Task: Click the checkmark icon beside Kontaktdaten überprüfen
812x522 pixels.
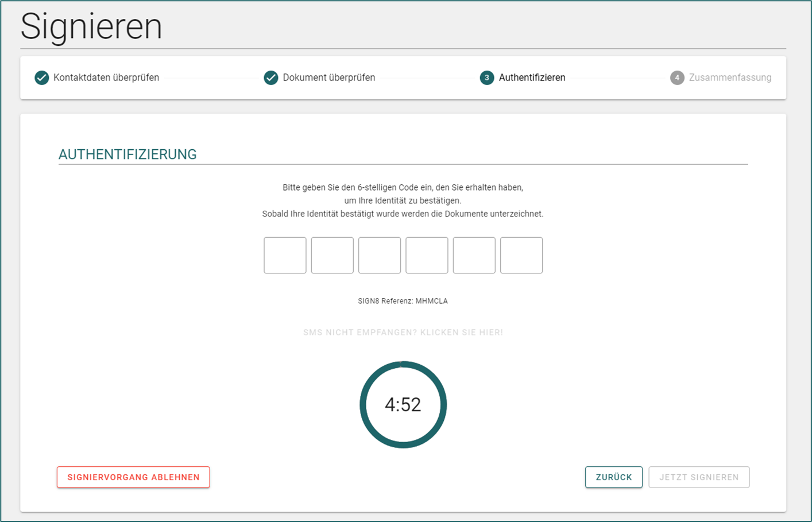Action: click(41, 78)
